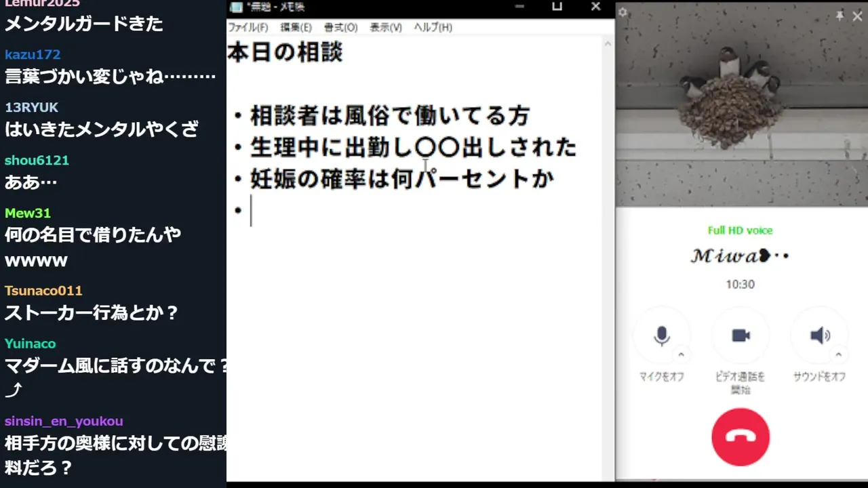Click the Notepad icon in the title bar
The image size is (868, 488).
click(x=235, y=7)
